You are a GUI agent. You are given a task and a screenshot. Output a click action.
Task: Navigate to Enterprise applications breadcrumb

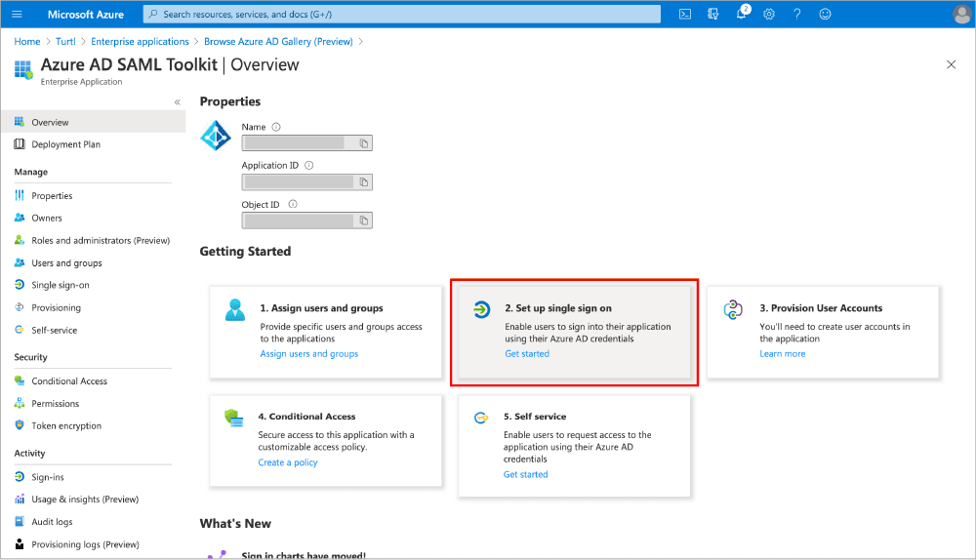pos(140,42)
